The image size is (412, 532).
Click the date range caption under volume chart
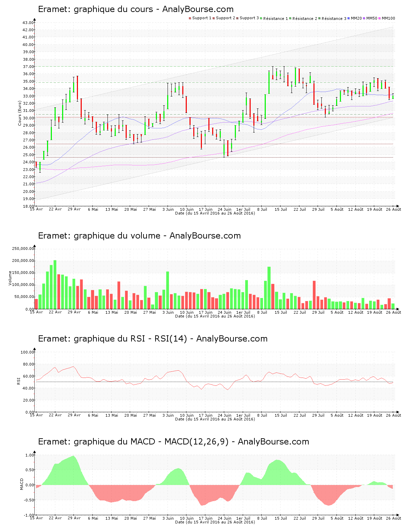click(x=215, y=316)
